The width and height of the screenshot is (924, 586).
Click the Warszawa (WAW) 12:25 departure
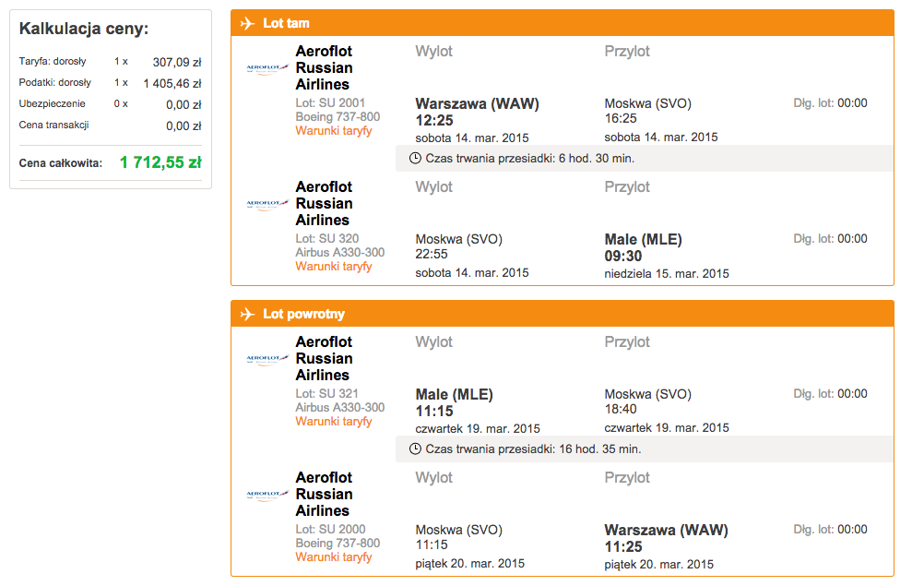[477, 112]
